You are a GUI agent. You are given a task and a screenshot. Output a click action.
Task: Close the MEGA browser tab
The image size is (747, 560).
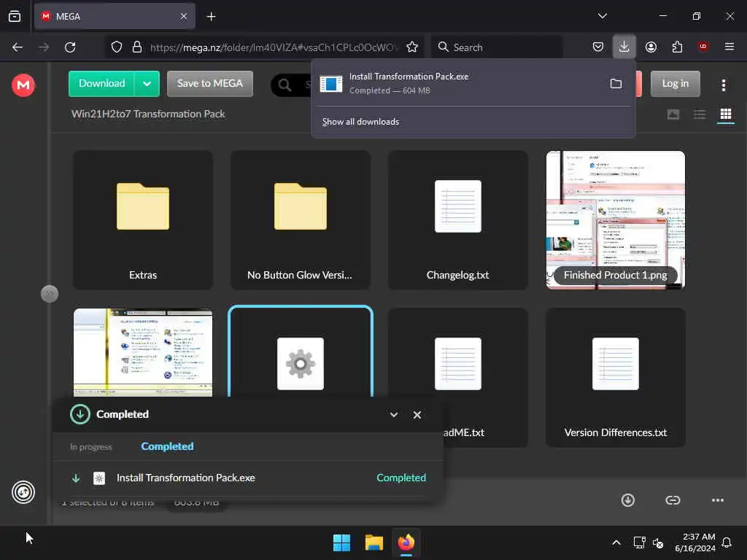(184, 17)
